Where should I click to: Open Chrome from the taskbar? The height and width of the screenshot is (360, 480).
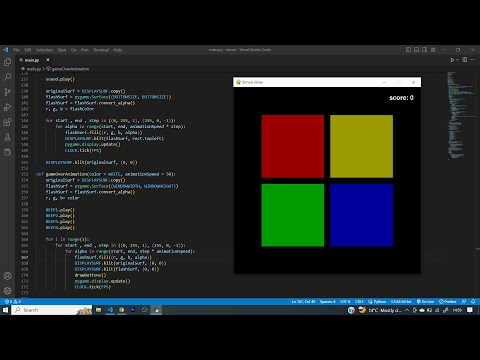(122, 310)
